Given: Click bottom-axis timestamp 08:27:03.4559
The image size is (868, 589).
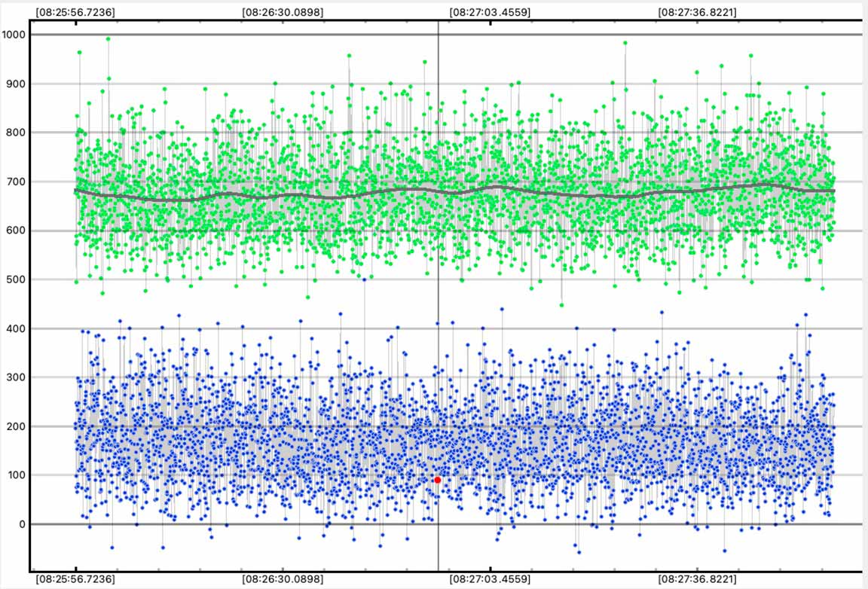Looking at the screenshot, I should coord(490,579).
